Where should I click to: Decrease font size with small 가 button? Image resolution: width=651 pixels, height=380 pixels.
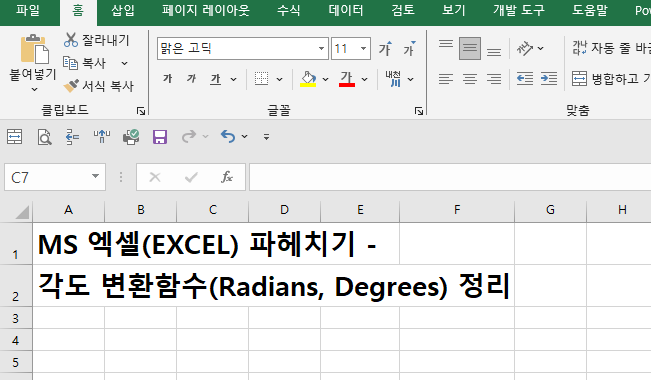tap(409, 49)
